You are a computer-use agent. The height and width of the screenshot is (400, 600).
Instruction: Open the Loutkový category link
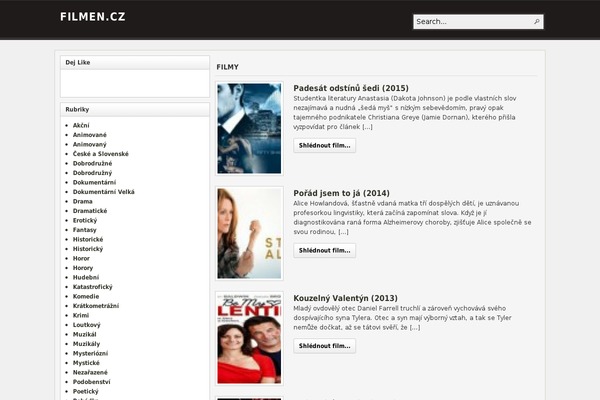pyautogui.click(x=86, y=325)
